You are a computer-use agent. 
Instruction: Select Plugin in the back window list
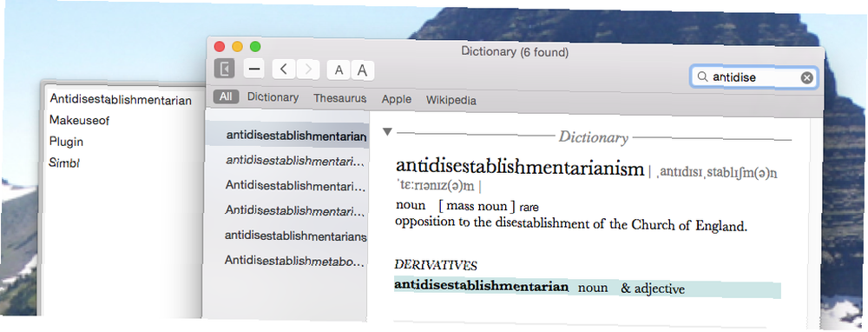click(66, 142)
